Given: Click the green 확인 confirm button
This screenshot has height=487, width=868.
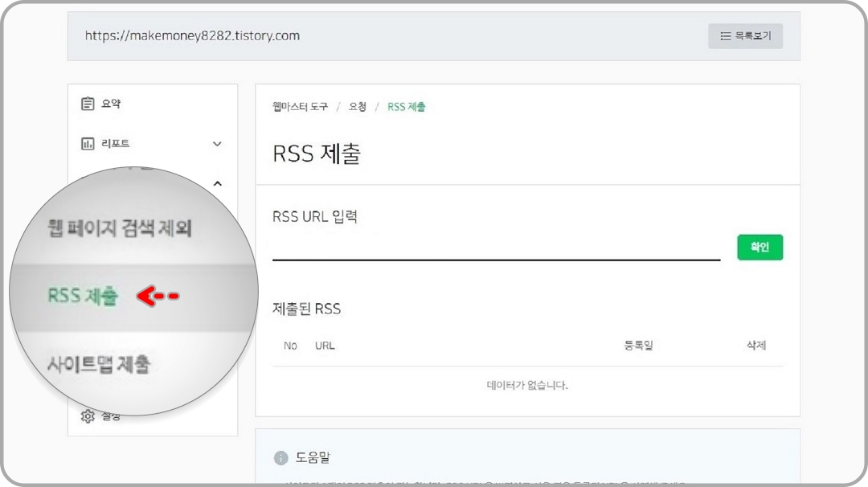Looking at the screenshot, I should [759, 248].
